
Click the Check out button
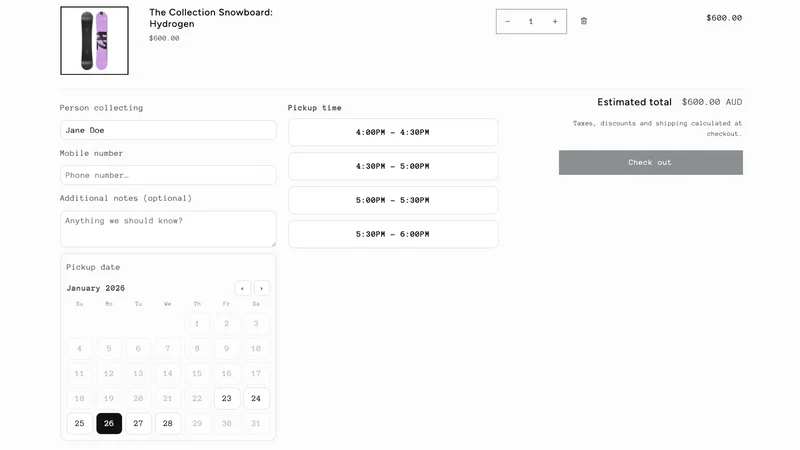[x=651, y=162]
